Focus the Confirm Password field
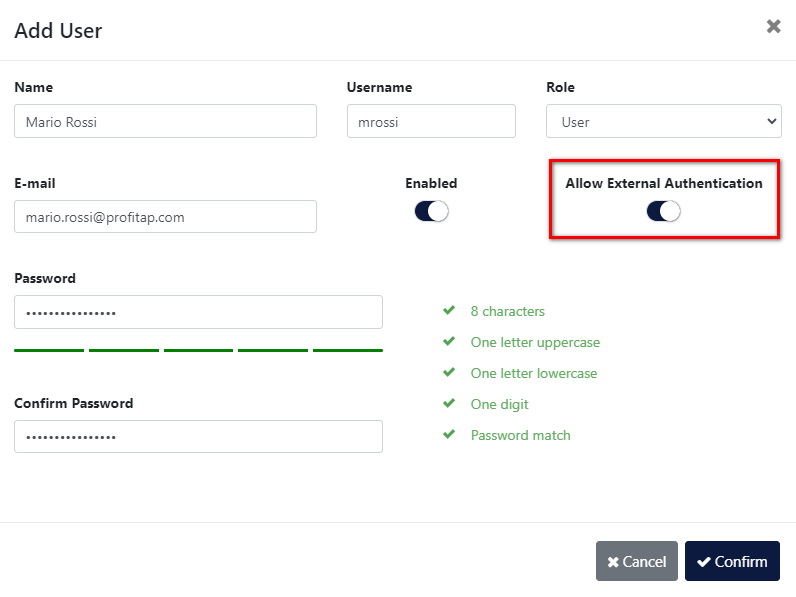796x597 pixels. pos(198,436)
